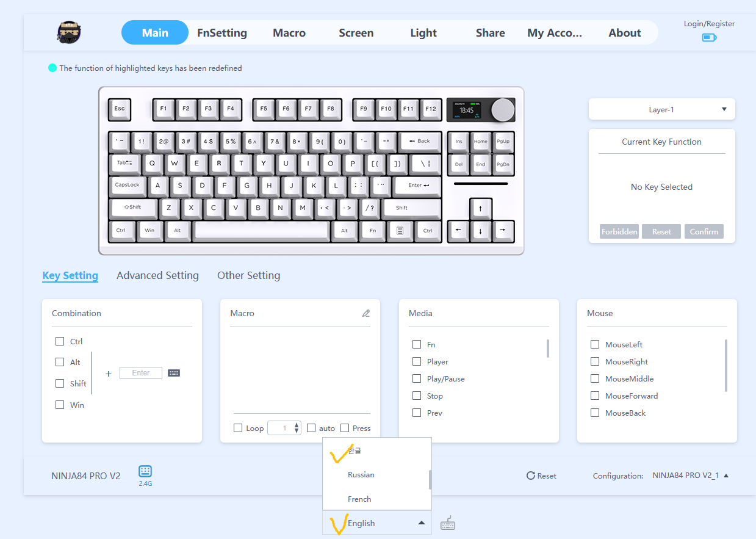Select the menu key next to Fn
Viewport: 756px width, 539px height.
(400, 231)
